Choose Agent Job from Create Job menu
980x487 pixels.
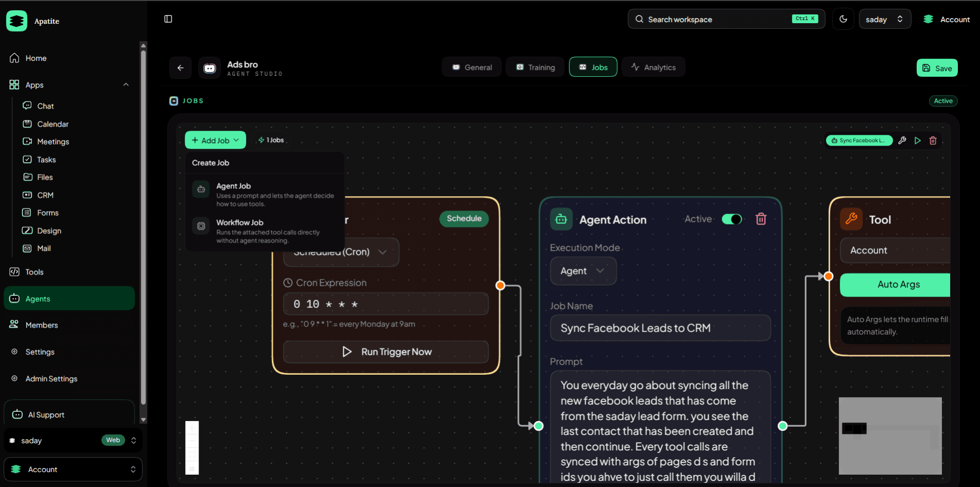tap(265, 194)
